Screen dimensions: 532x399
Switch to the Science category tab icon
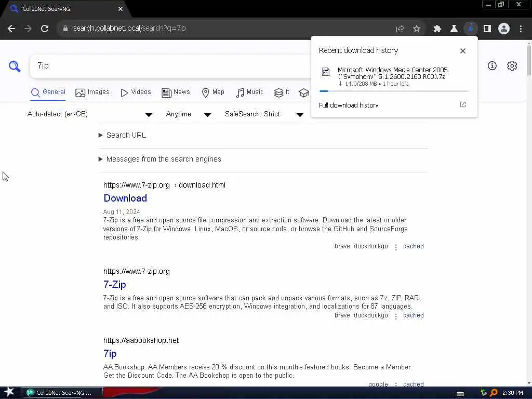(303, 92)
